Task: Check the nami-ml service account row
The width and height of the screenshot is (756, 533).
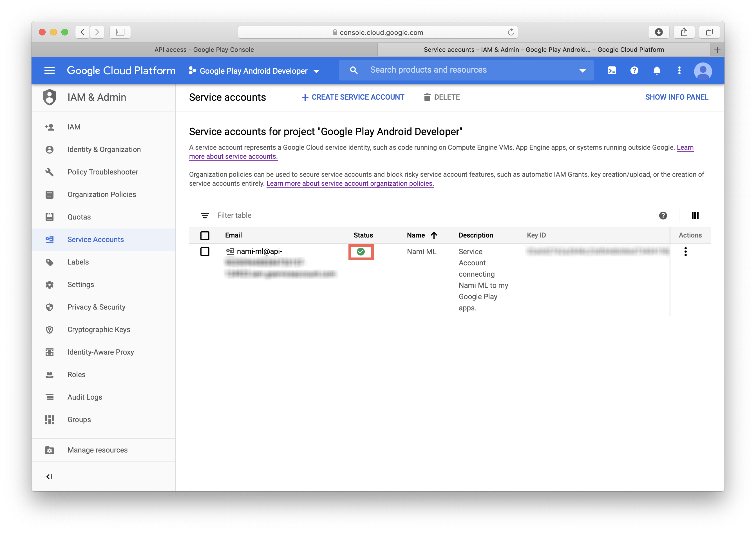Action: (x=205, y=252)
